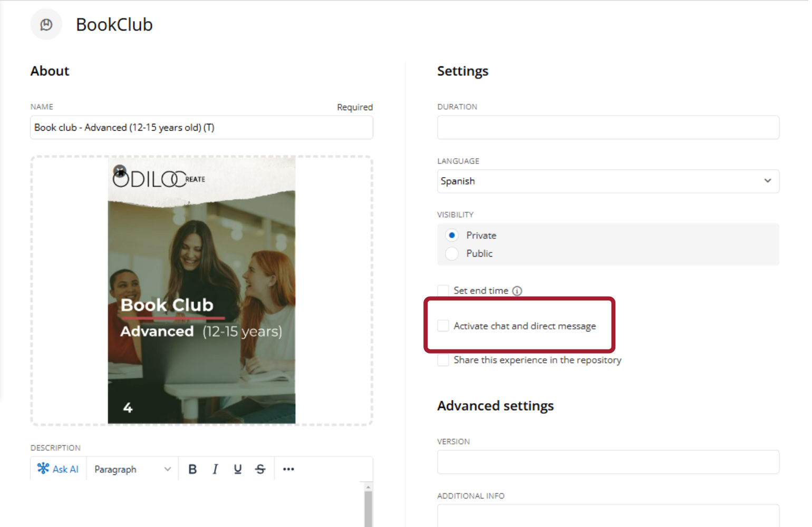
Task: Open the Language dropdown showing Spanish
Action: [x=608, y=181]
